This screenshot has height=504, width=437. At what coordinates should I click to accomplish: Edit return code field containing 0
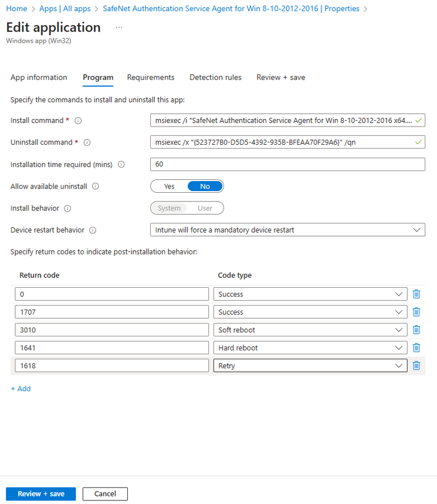111,294
